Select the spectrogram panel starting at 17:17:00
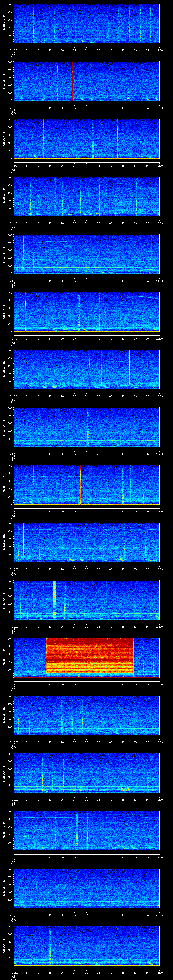Viewport: 173px width, 980px height. (x=87, y=81)
